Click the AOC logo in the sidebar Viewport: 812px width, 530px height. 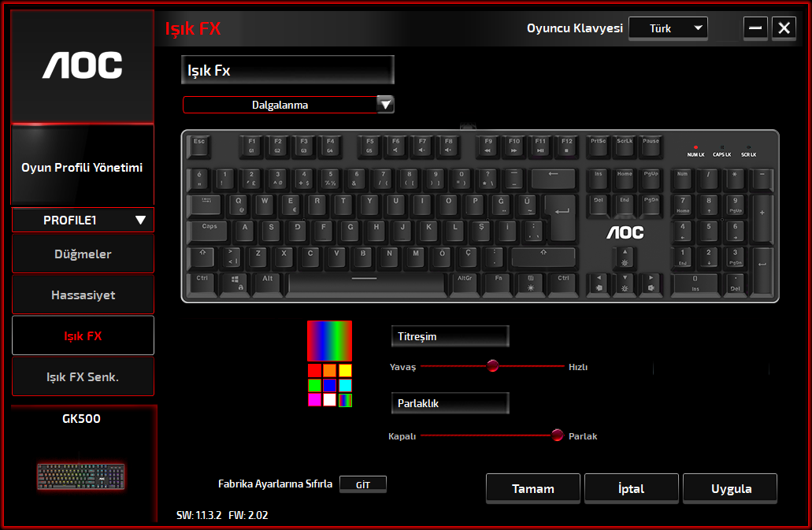[83, 65]
